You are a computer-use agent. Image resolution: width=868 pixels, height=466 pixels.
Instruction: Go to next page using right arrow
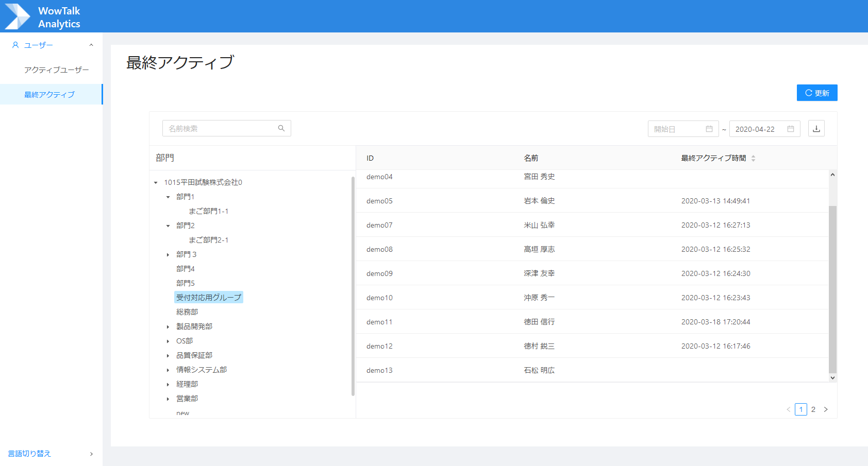(x=826, y=409)
